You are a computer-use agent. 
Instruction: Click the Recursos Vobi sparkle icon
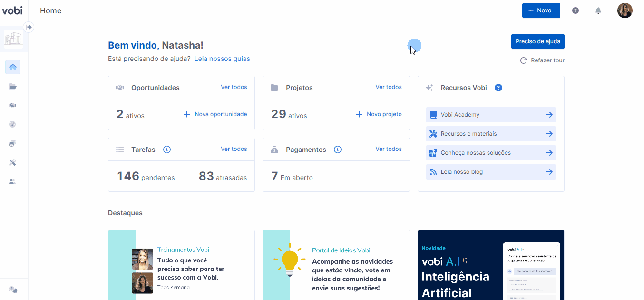point(429,88)
